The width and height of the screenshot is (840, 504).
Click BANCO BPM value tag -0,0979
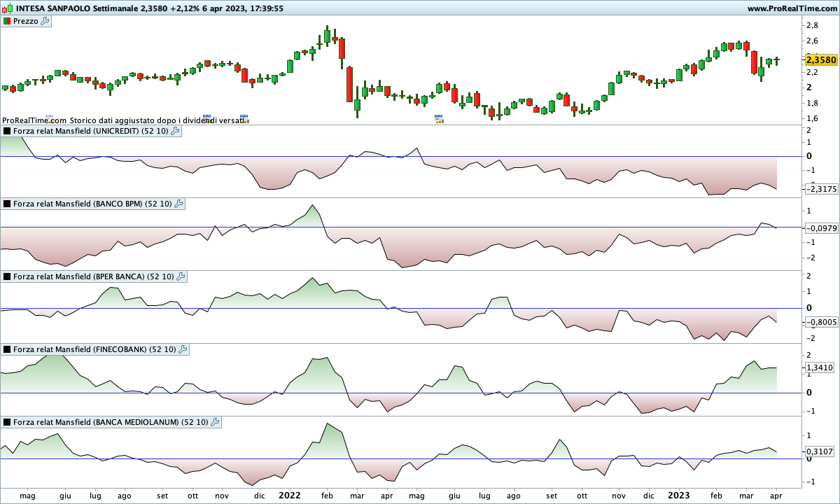coord(821,228)
